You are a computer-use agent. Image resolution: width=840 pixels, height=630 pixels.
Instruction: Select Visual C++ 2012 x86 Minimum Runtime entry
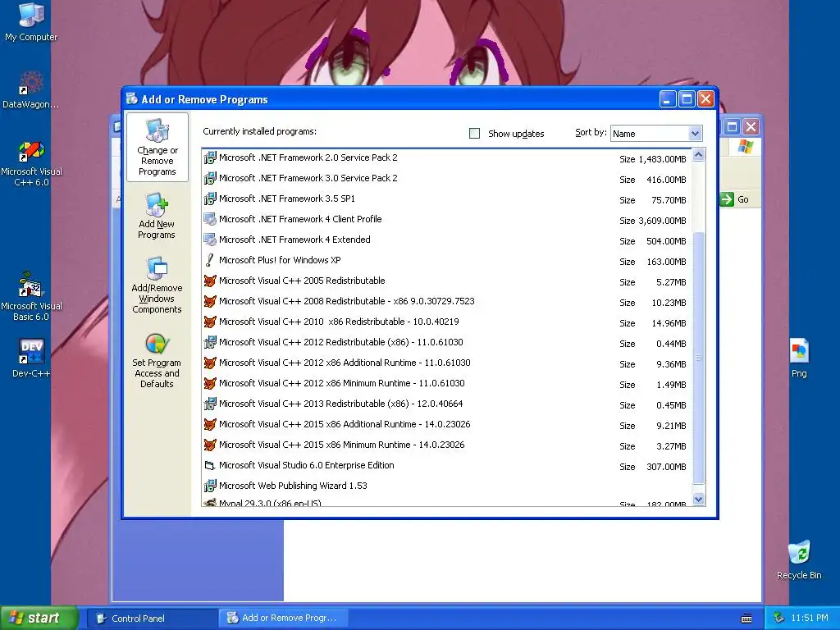point(447,384)
